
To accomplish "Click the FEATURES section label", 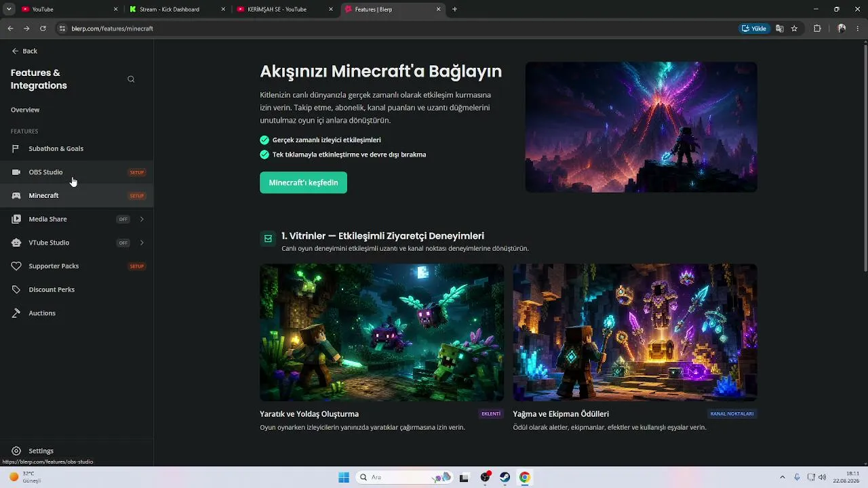I will click(x=24, y=131).
